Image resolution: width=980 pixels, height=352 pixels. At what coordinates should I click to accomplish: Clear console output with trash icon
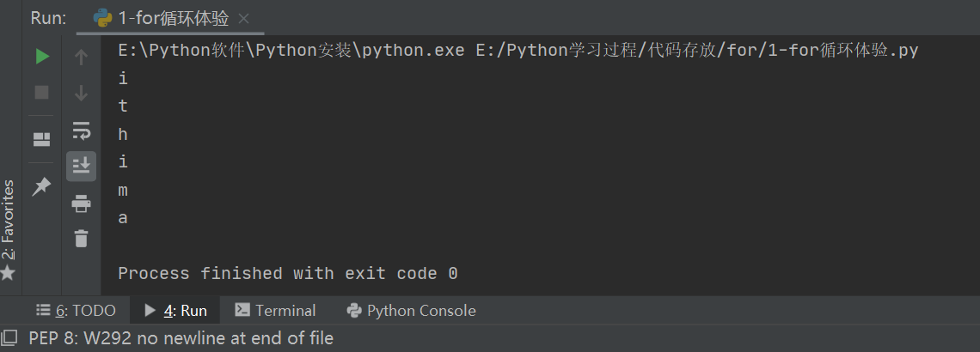coord(82,239)
